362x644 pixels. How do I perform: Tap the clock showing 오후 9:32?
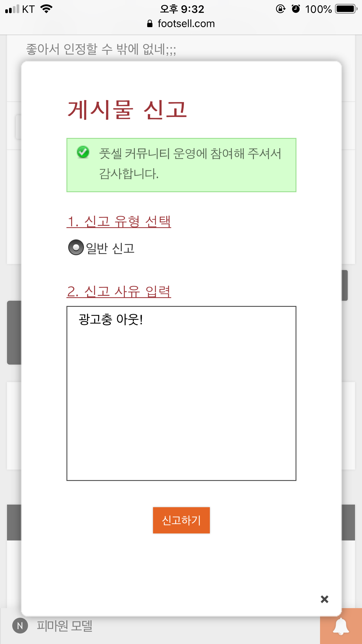tap(182, 9)
